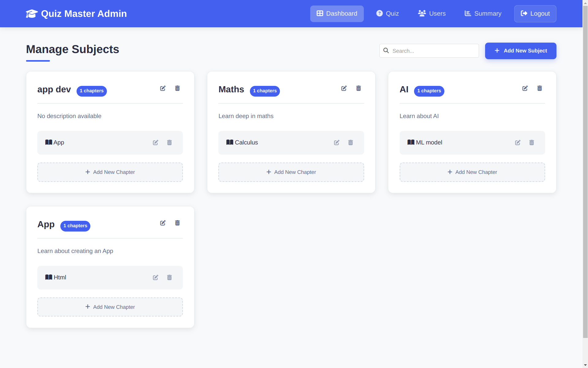The height and width of the screenshot is (368, 588).
Task: Add new chapter to Maths
Action: coord(291,172)
